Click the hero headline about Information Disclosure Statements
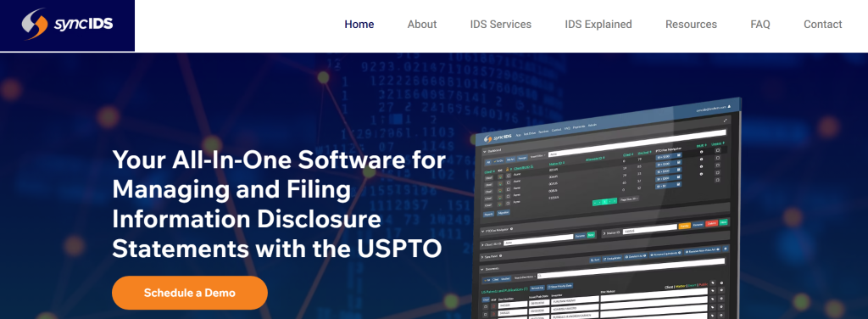The image size is (868, 319). point(279,204)
